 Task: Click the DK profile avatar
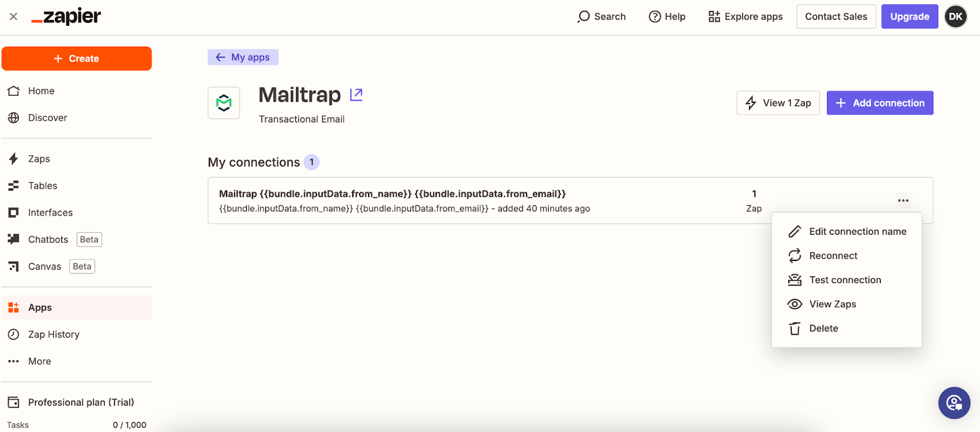[x=956, y=17]
